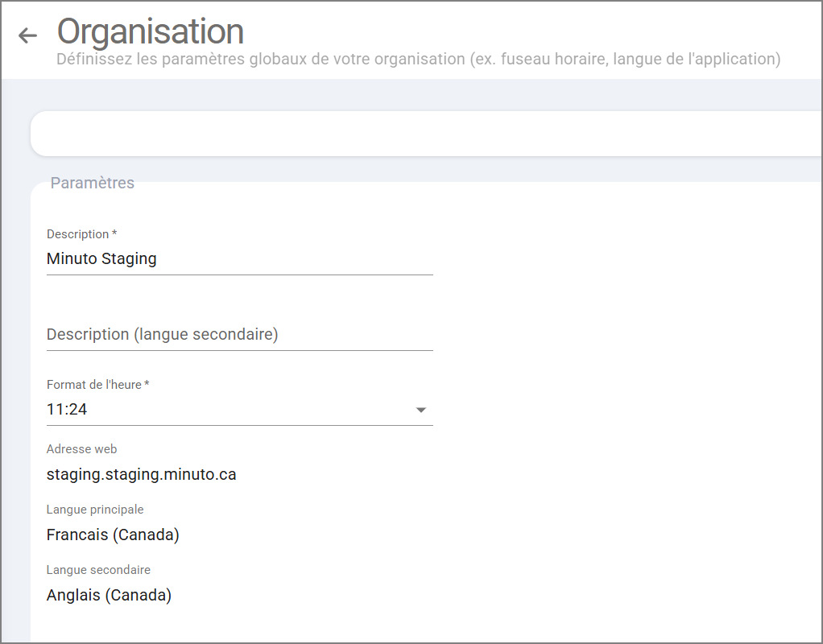Select the 11:24 time format value

(68, 410)
